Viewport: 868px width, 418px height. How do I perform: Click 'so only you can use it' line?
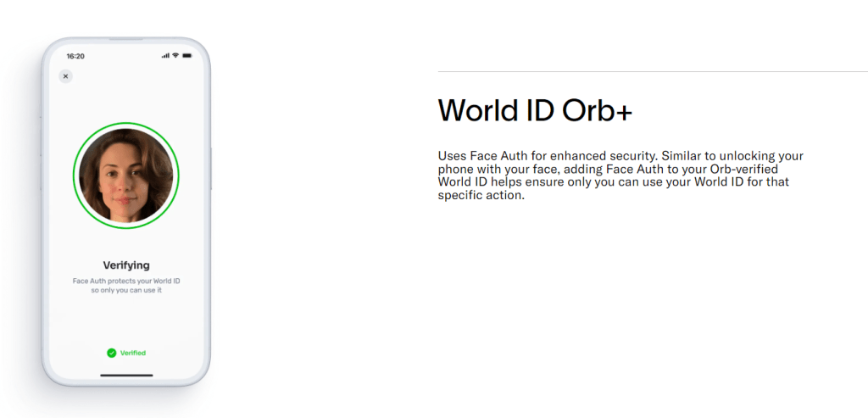[125, 290]
